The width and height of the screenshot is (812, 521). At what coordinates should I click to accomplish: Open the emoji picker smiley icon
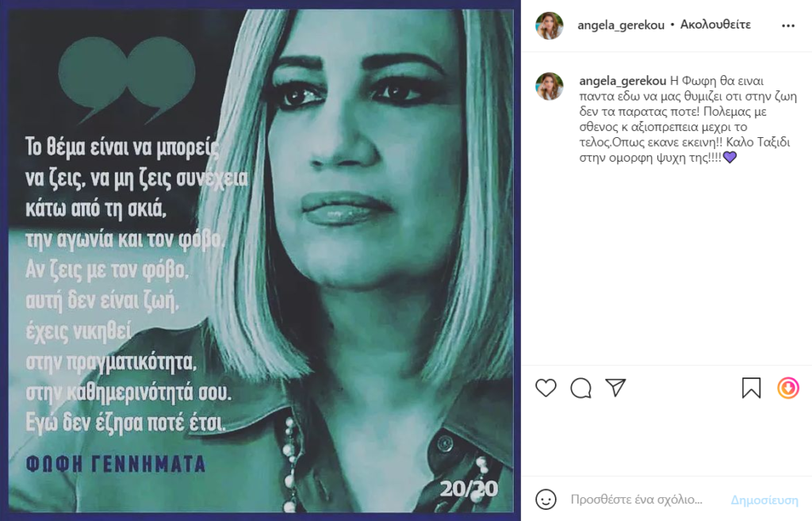pos(546,500)
